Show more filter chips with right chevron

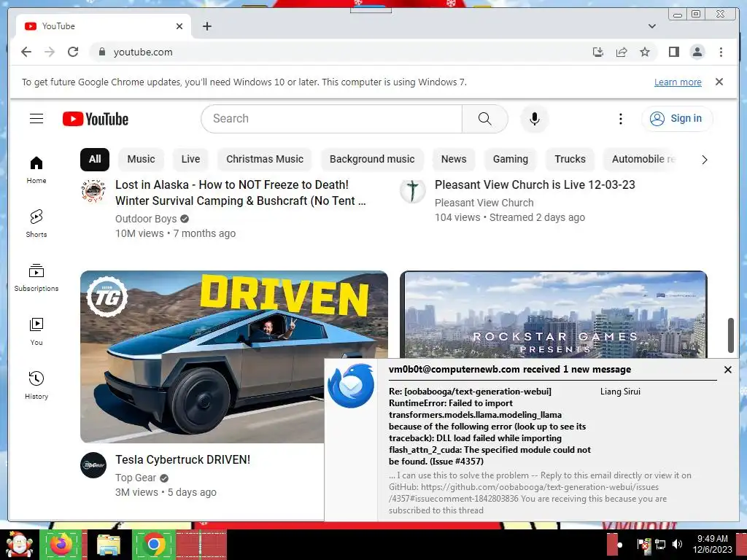coord(704,160)
